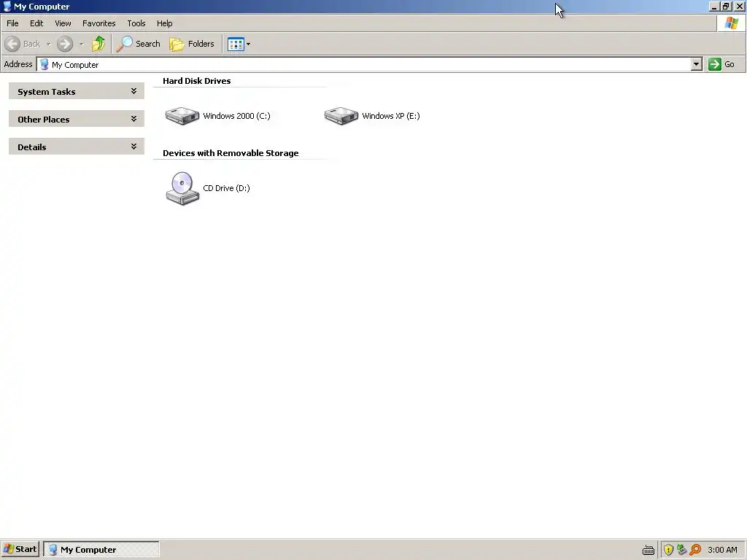Select the Windows XP (E:) drive icon
747x560 pixels.
coord(341,116)
